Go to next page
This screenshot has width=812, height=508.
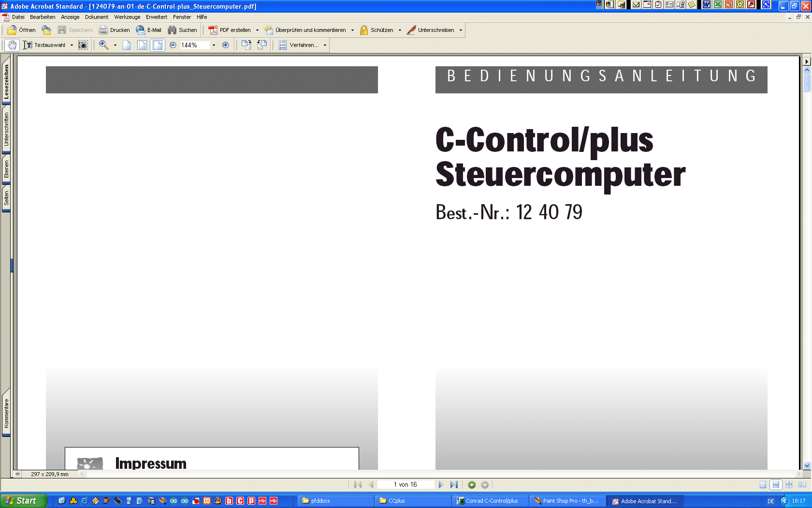440,485
